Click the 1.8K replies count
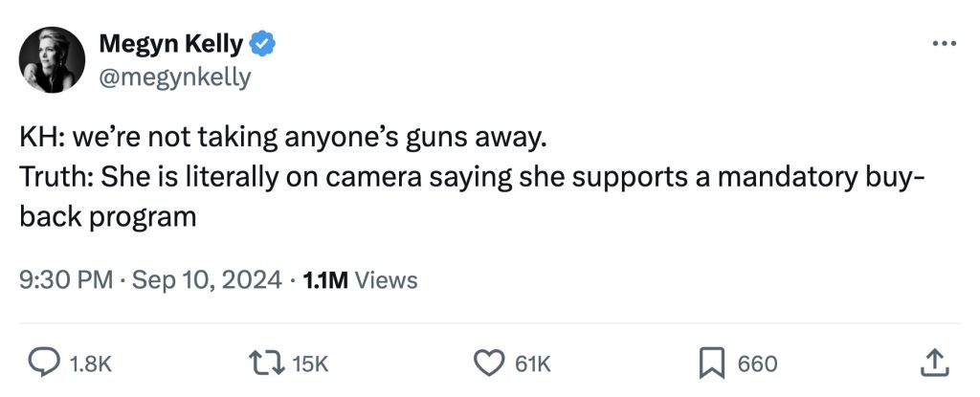 pos(92,364)
